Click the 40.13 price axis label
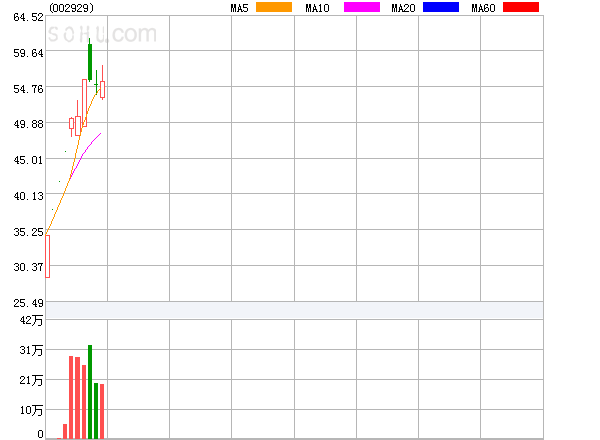Screen dimensions: 600x440 point(28,196)
